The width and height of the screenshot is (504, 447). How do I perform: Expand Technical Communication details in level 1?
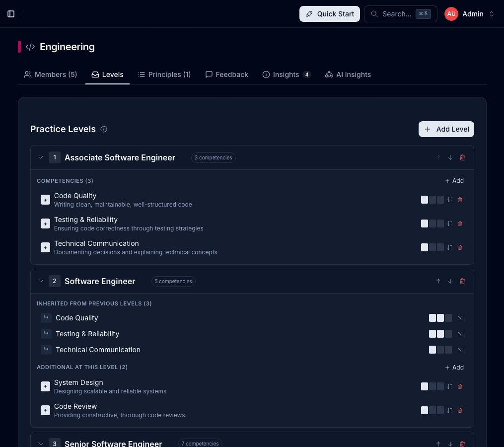pos(45,247)
